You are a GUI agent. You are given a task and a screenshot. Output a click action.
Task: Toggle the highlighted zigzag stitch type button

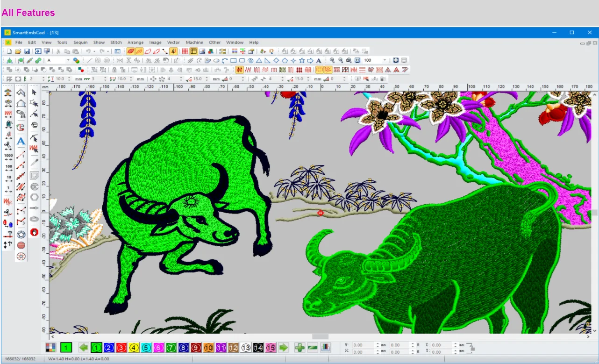tap(239, 70)
